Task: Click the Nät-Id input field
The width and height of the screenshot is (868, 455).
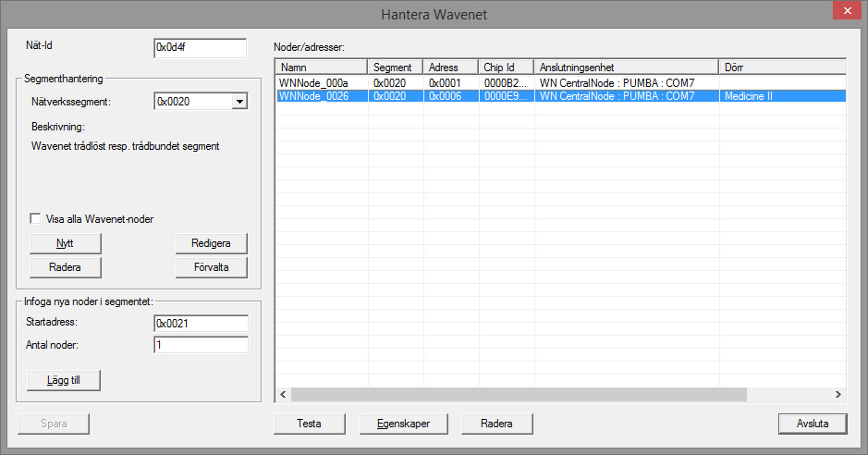Action: click(x=200, y=47)
